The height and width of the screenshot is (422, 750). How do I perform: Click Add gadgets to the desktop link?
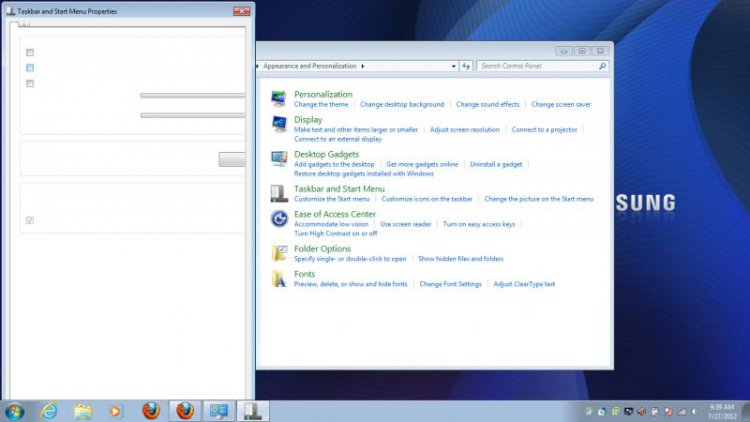coord(334,164)
